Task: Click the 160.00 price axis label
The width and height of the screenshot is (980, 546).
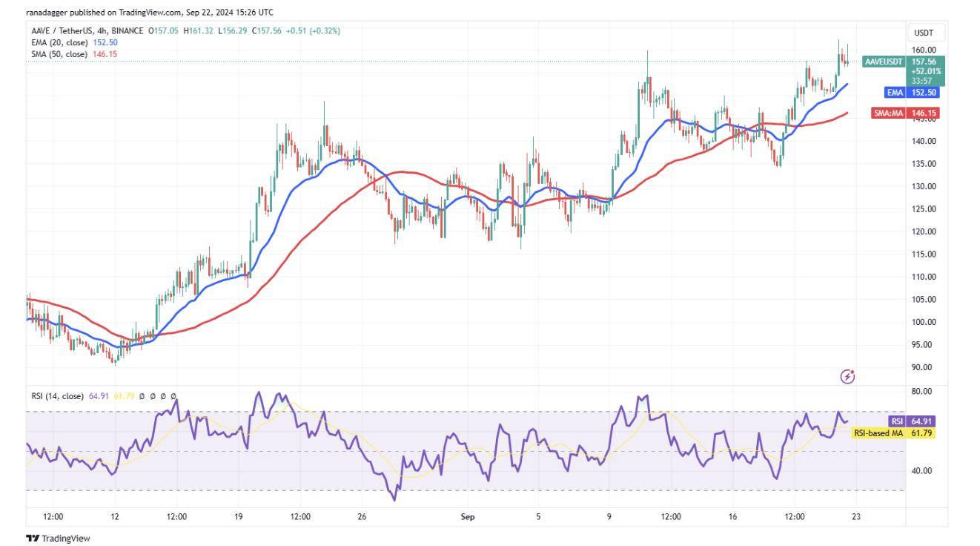Action: [923, 50]
